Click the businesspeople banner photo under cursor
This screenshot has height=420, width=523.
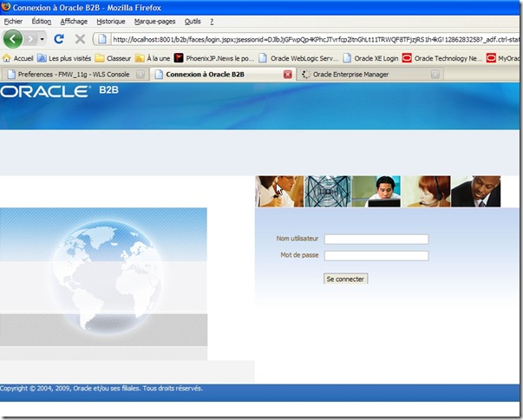pyautogui.click(x=279, y=192)
